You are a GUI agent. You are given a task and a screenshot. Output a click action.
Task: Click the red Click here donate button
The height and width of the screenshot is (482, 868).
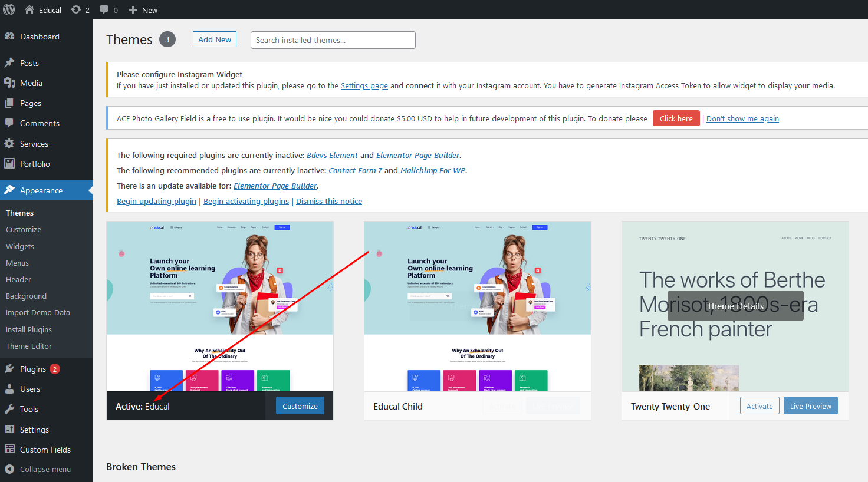click(676, 118)
